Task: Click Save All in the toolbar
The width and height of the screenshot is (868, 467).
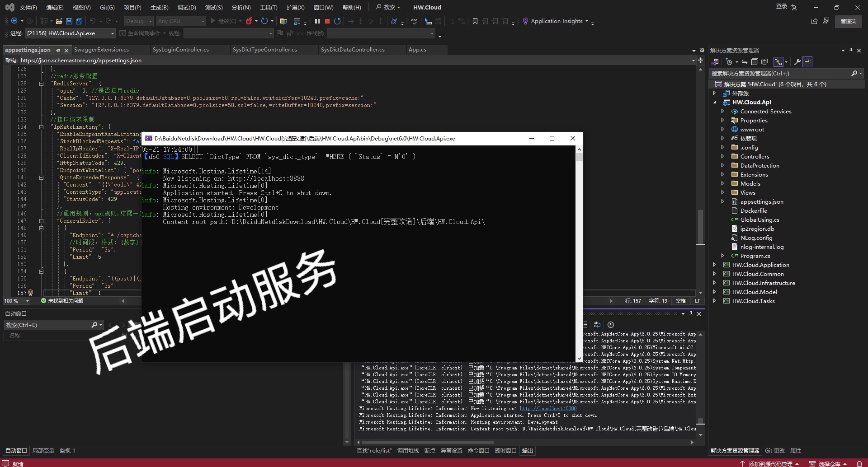Action: click(x=79, y=21)
